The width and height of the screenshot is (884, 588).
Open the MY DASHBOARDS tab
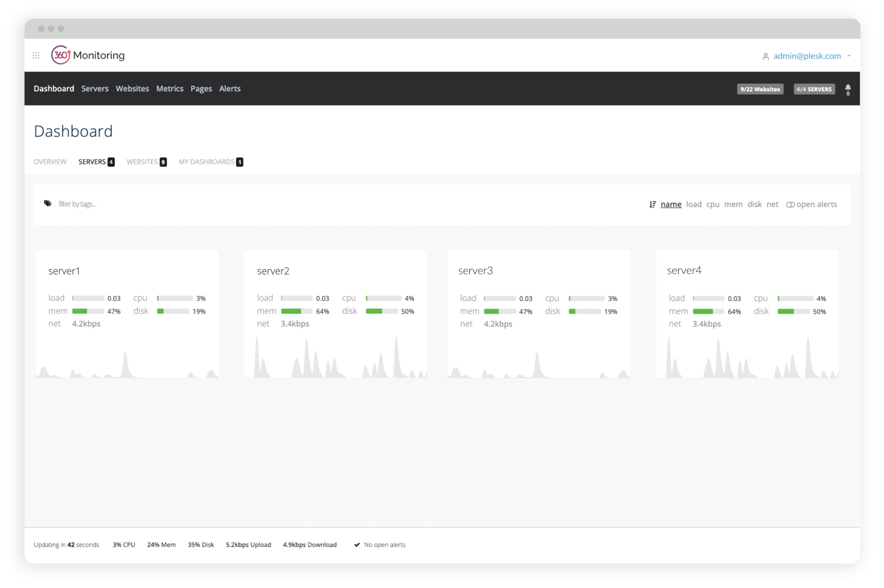pyautogui.click(x=207, y=161)
